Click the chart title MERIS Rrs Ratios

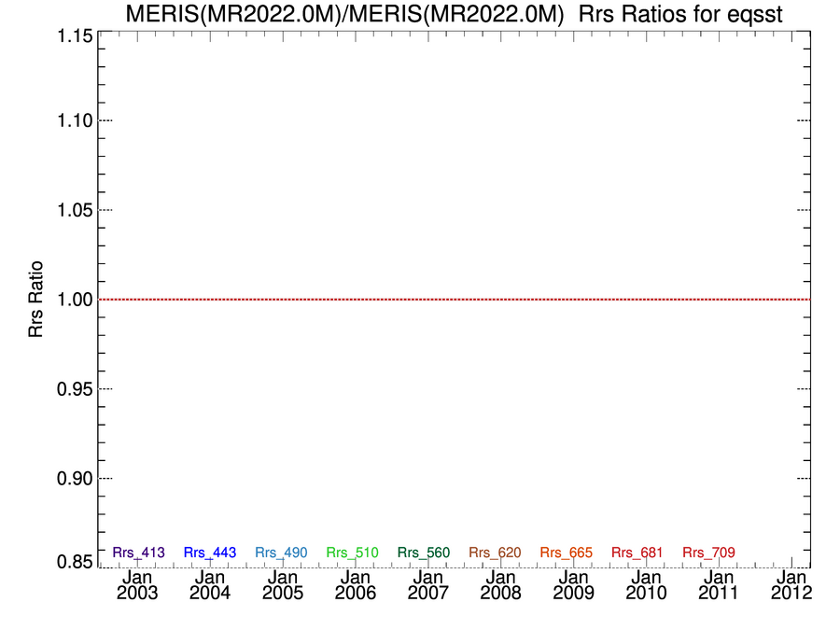pyautogui.click(x=454, y=13)
